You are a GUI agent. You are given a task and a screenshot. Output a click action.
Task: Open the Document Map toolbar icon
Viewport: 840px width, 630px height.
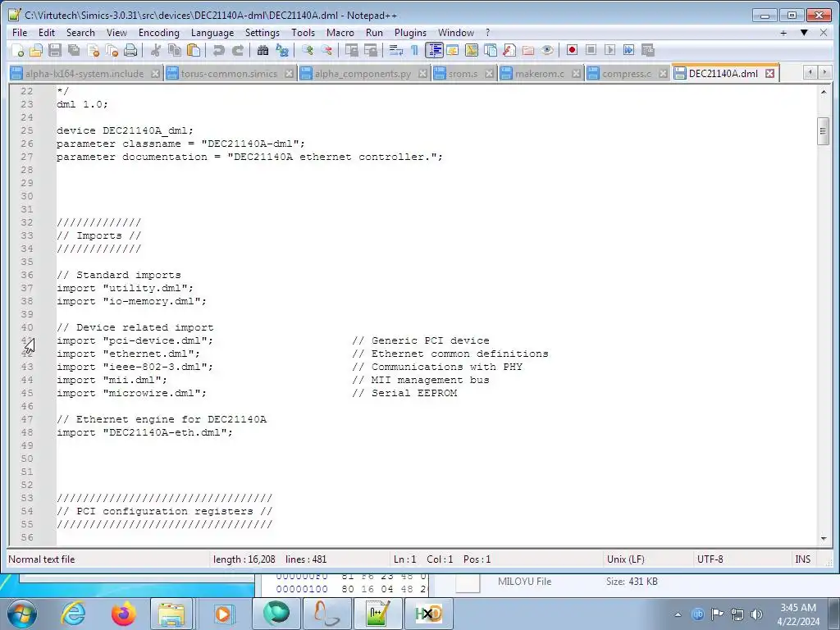(472, 50)
